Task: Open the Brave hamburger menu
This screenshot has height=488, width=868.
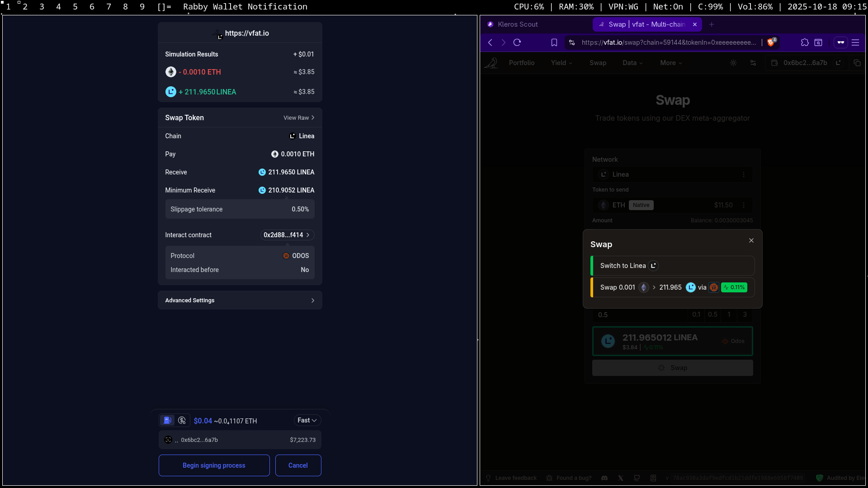Action: (x=855, y=42)
